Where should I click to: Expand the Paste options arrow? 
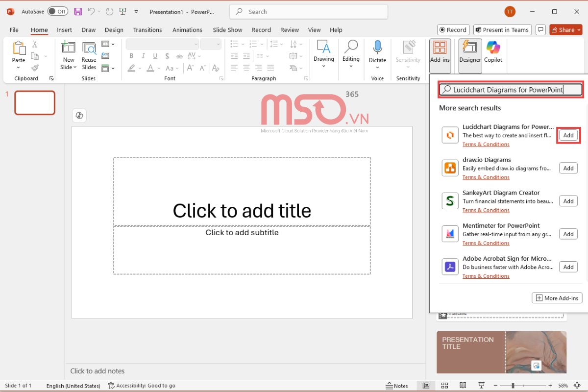tap(19, 67)
